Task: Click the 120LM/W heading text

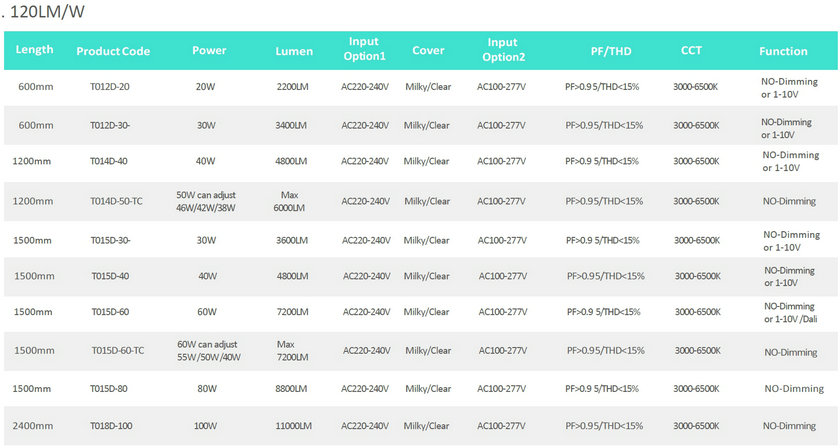Action: click(47, 12)
